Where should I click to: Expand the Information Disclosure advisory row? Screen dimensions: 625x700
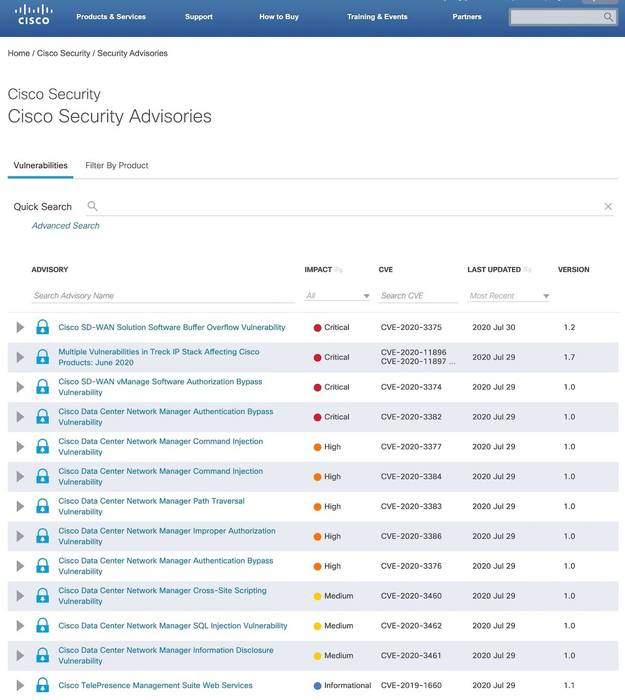click(x=20, y=656)
